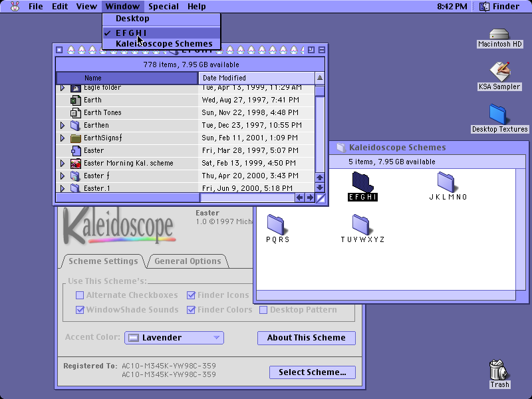Screen dimensions: 532x399
Task: Toggle Desktop Pattern checkbox
Action: [263, 310]
